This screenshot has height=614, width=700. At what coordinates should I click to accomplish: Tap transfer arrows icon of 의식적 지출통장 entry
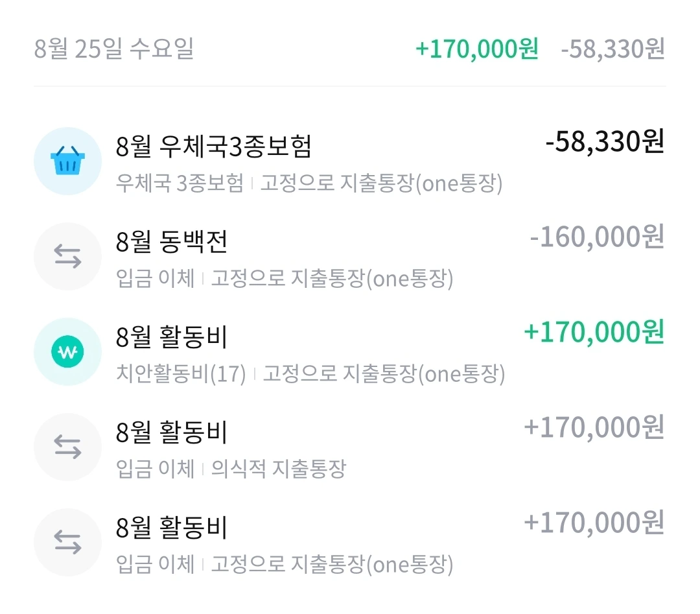[x=67, y=447]
